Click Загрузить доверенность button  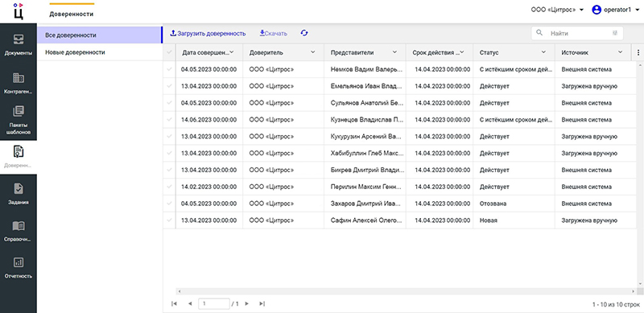(208, 33)
